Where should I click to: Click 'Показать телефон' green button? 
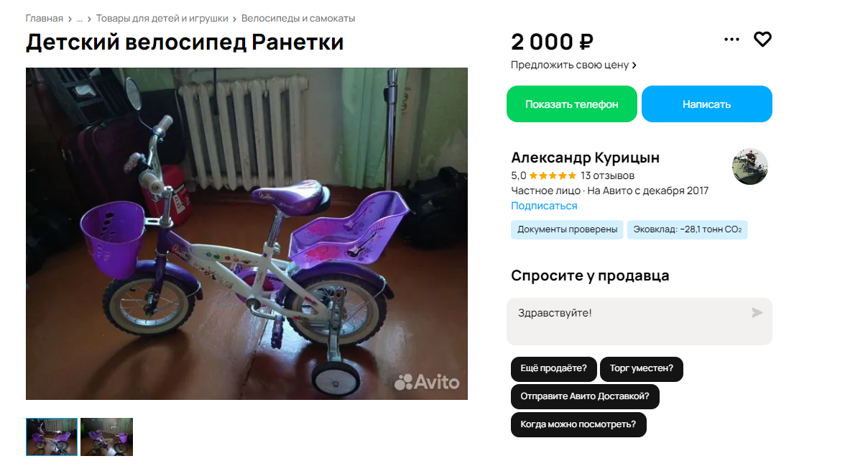point(572,104)
